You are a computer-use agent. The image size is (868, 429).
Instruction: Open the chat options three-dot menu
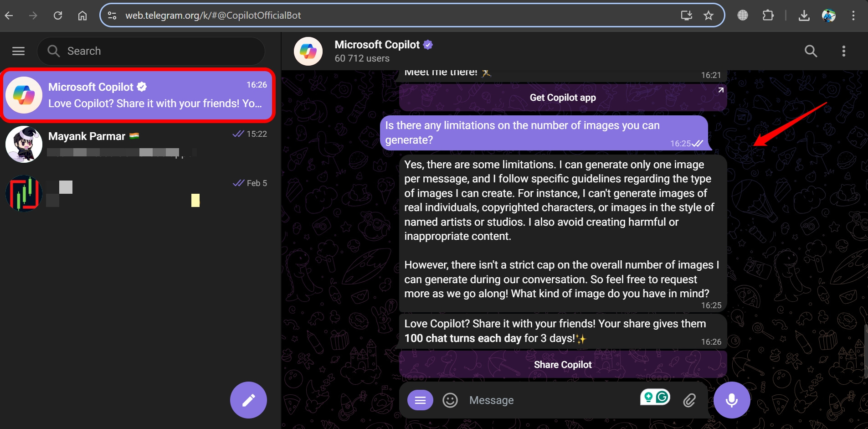pyautogui.click(x=843, y=51)
